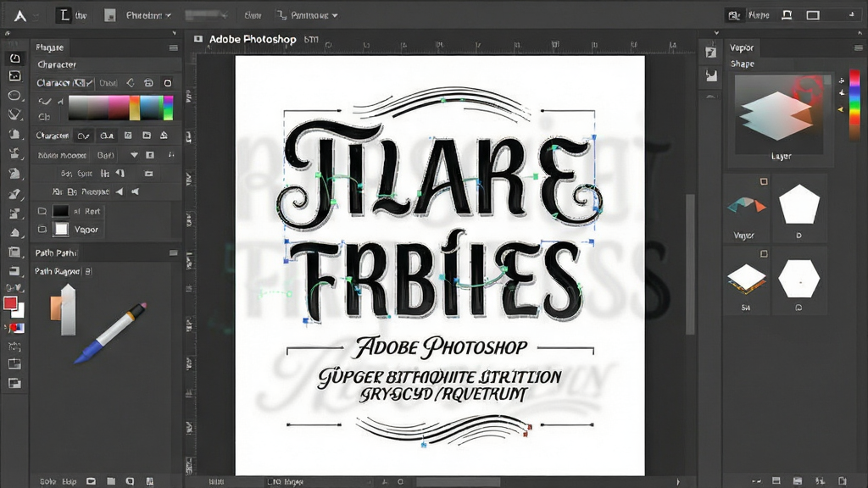Click the folder icon in second Character row
The height and width of the screenshot is (488, 868).
coord(146,136)
